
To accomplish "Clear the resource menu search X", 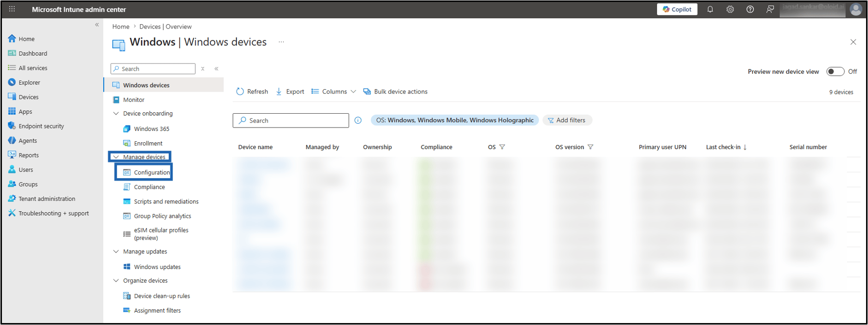I will coord(203,68).
